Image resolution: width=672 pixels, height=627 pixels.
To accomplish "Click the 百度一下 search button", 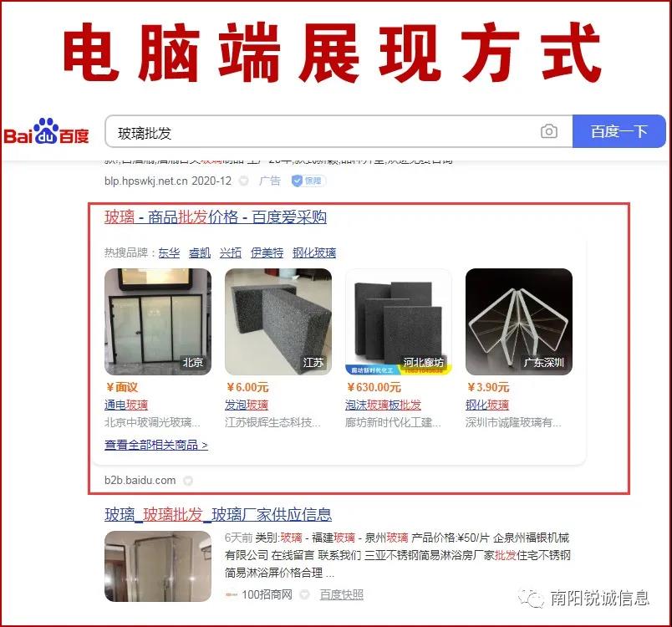I will [x=619, y=131].
